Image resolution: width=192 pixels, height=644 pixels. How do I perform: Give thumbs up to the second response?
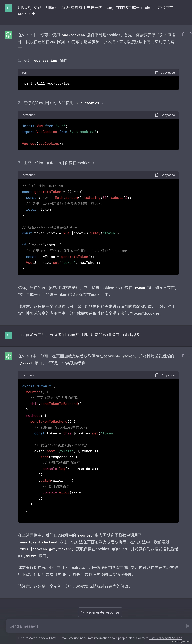click(x=190, y=356)
